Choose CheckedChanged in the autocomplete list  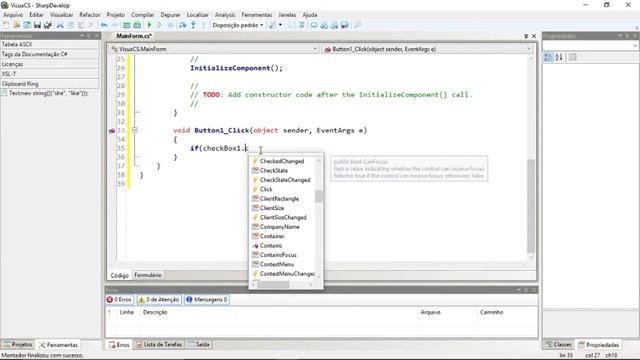pyautogui.click(x=282, y=161)
